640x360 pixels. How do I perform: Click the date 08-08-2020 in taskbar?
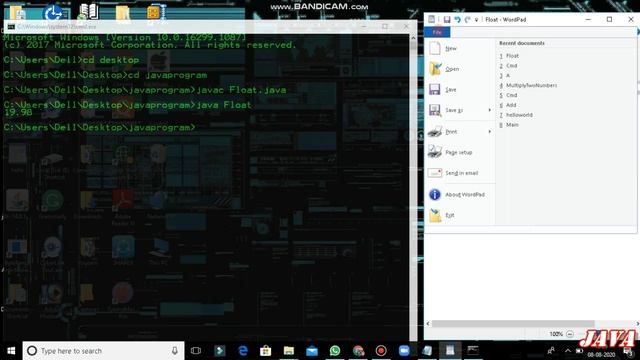(601, 355)
